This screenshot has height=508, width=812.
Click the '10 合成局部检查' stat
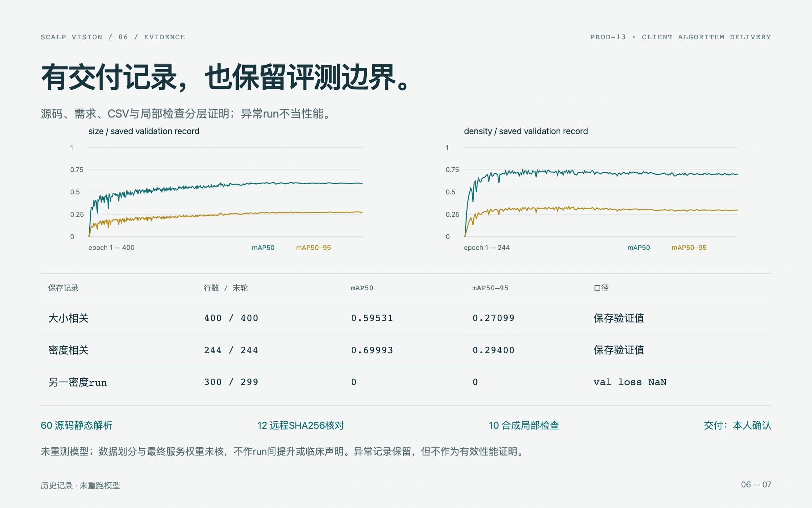point(524,425)
